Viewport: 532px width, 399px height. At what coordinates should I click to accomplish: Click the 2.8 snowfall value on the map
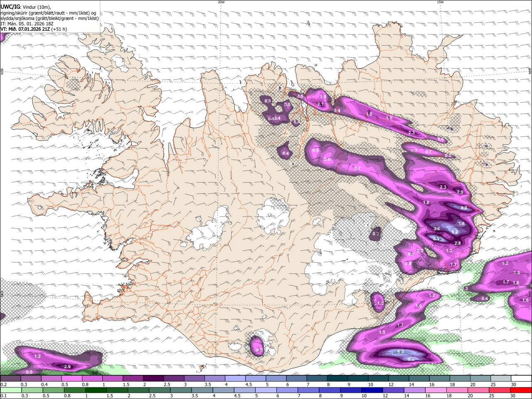click(x=458, y=243)
